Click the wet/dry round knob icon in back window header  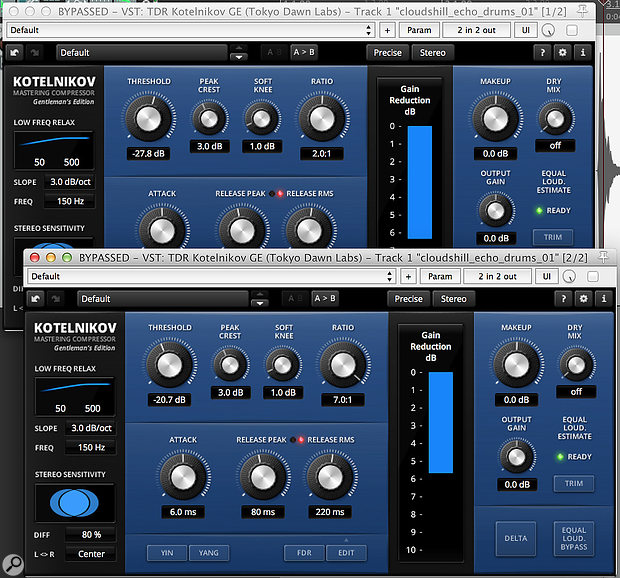click(x=548, y=30)
